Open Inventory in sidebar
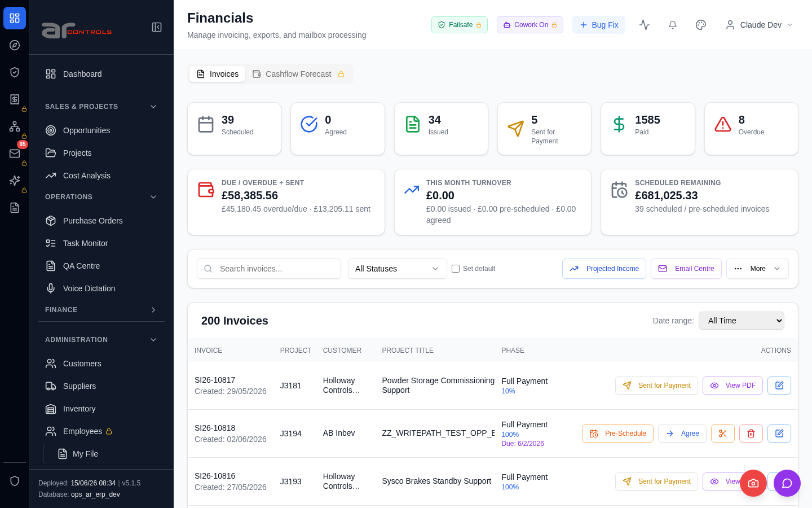812x508 pixels. click(101, 409)
